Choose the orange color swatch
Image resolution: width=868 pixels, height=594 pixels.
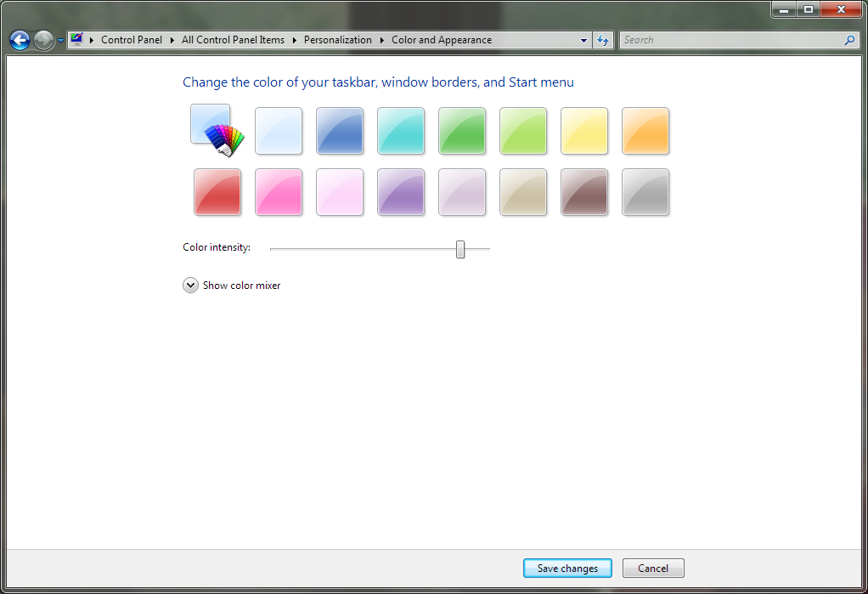coord(645,131)
